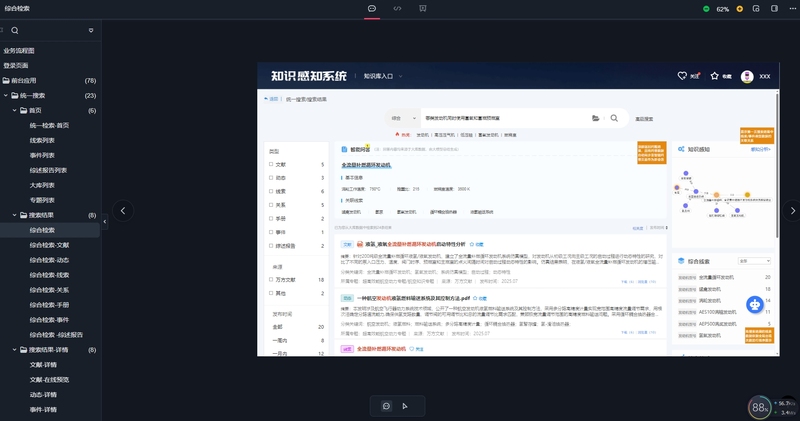Open the 全流量补燃循环发动机 answer title link
Image resolution: width=800 pixels, height=421 pixels.
pos(366,165)
